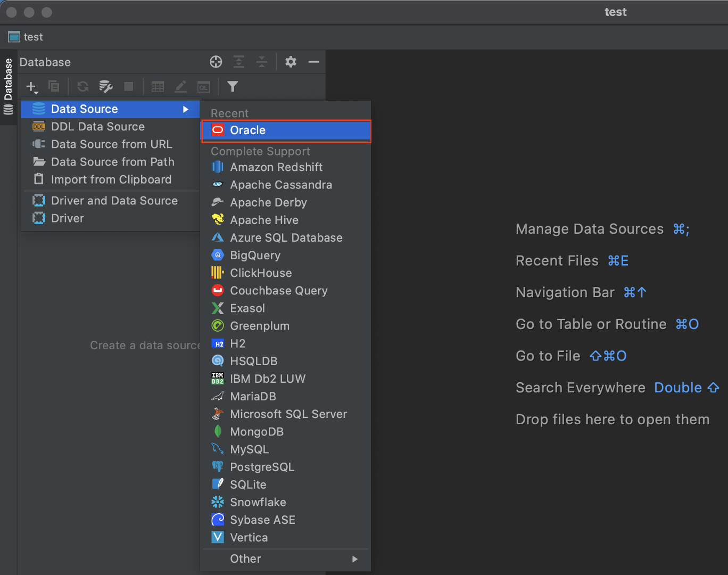
Task: Select Couchbase Query data source
Action: pyautogui.click(x=286, y=290)
